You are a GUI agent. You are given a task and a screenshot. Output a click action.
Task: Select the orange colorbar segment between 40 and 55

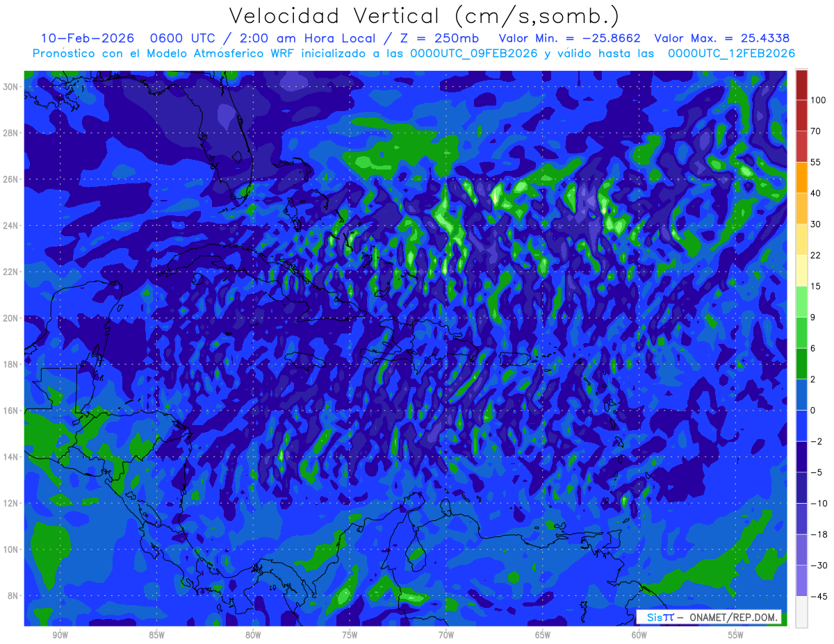coord(801,177)
